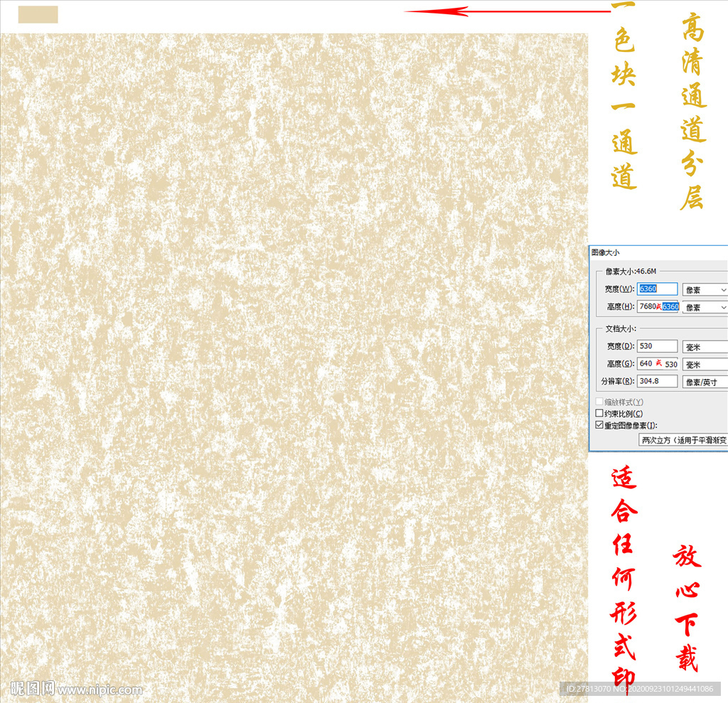This screenshot has height=703, width=728.
Task: Open the document width unit dropdown (毫米)
Action: click(705, 347)
